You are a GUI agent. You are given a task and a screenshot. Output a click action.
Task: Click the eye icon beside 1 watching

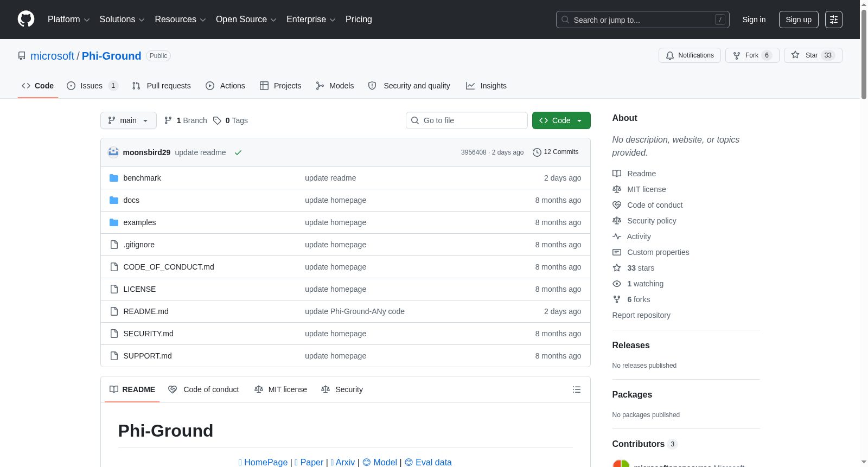pos(617,284)
